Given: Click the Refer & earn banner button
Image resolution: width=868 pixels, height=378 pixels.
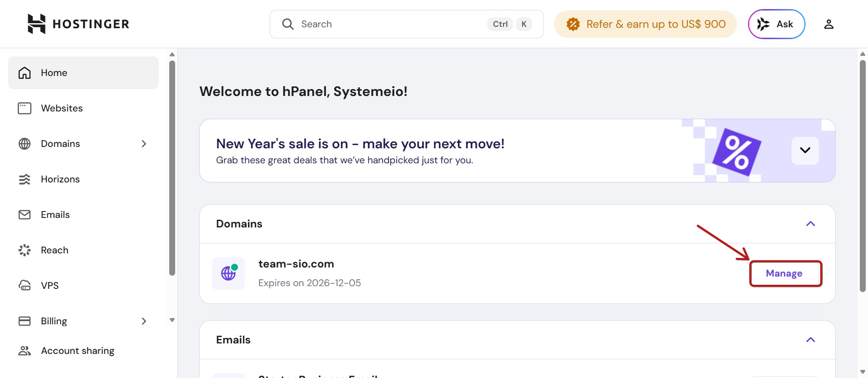Looking at the screenshot, I should coord(646,24).
